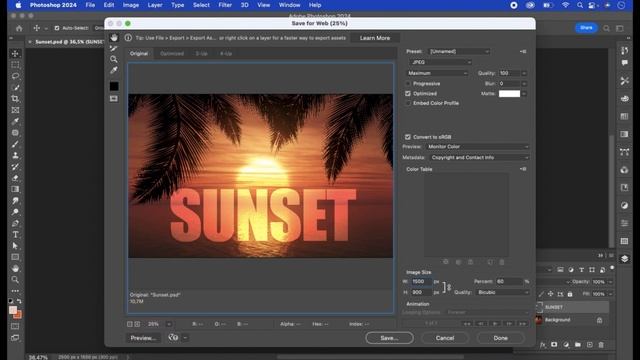
Task: Select the Clone Stamp tool
Action: click(15, 156)
